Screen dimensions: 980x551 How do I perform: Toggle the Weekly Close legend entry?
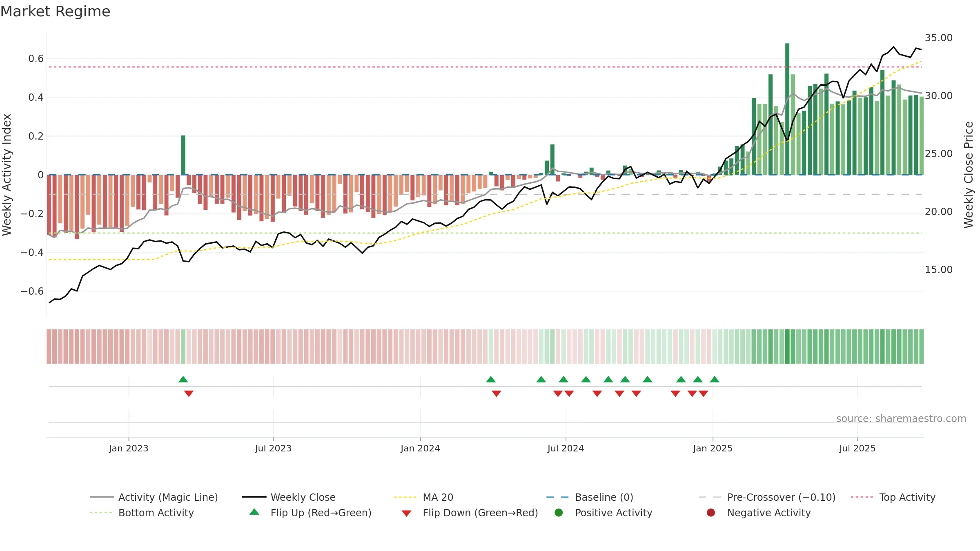[x=289, y=497]
